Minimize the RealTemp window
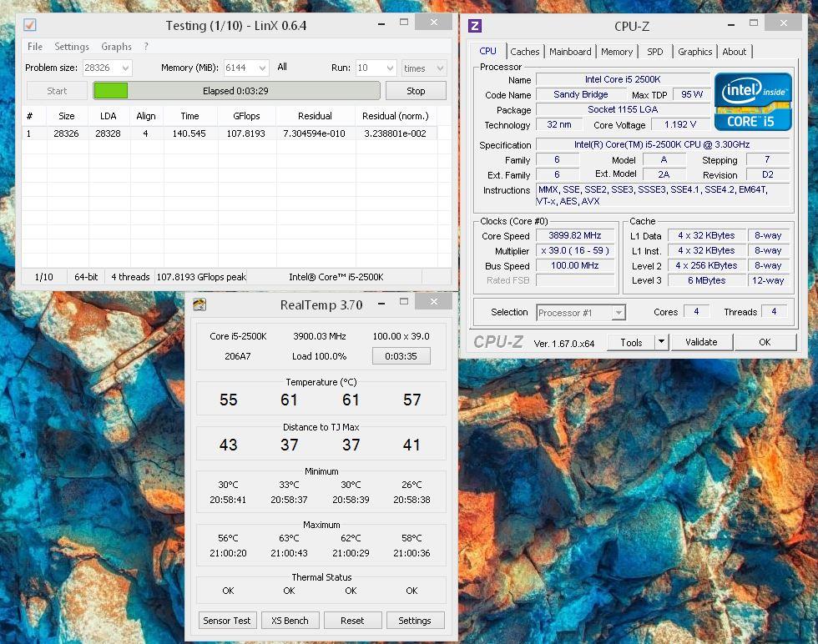The image size is (818, 644). (x=381, y=303)
